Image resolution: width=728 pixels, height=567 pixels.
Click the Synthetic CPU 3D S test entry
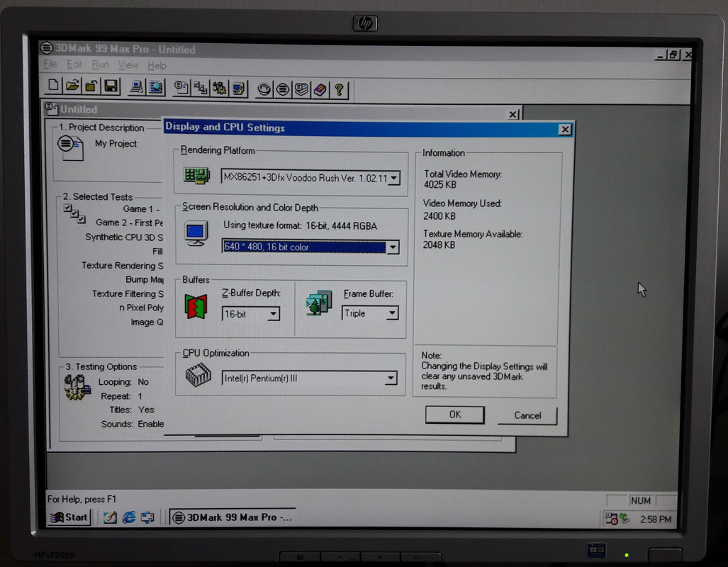(124, 237)
